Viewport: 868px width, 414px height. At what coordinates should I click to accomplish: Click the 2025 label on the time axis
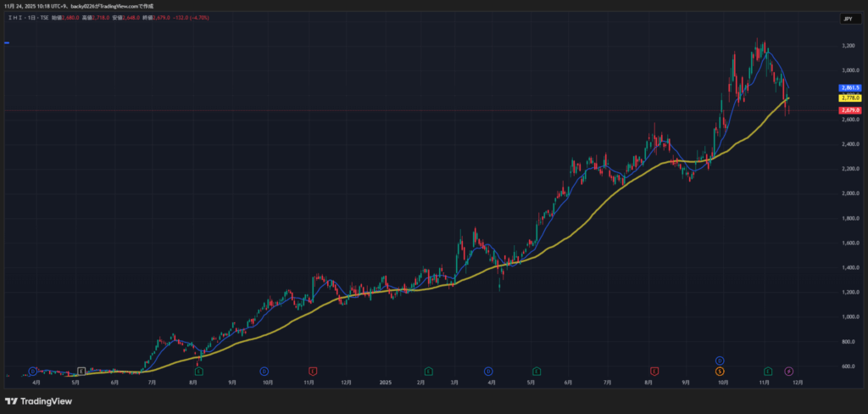[x=385, y=383]
